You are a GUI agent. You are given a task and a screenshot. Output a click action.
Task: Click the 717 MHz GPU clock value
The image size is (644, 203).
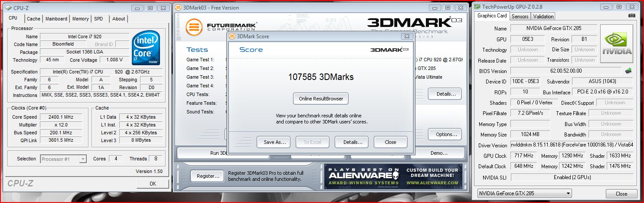tap(523, 156)
